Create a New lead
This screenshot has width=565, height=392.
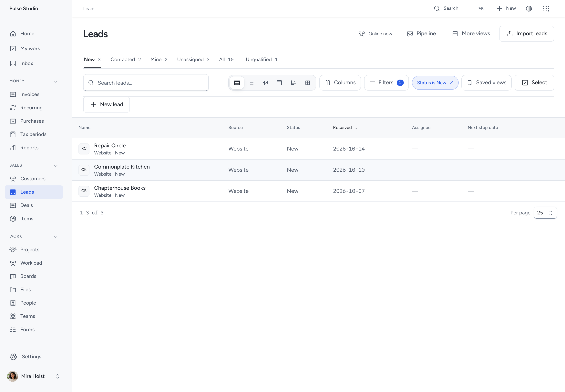pos(107,105)
